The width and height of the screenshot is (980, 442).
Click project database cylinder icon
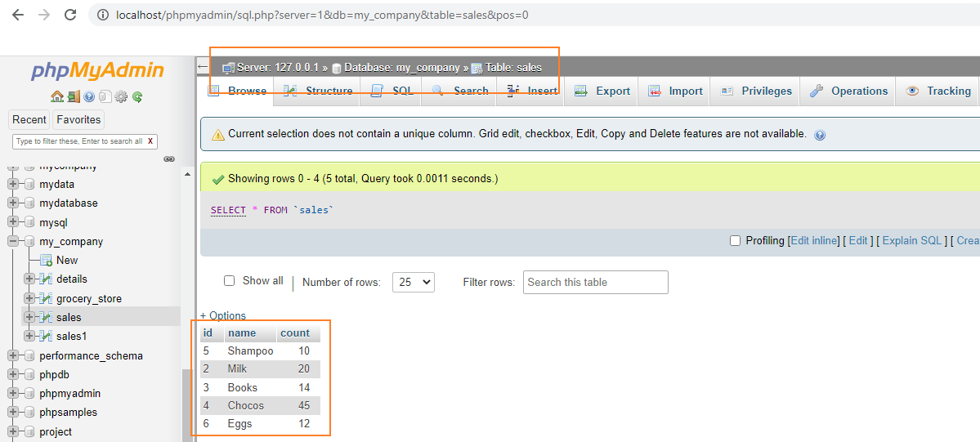click(29, 432)
